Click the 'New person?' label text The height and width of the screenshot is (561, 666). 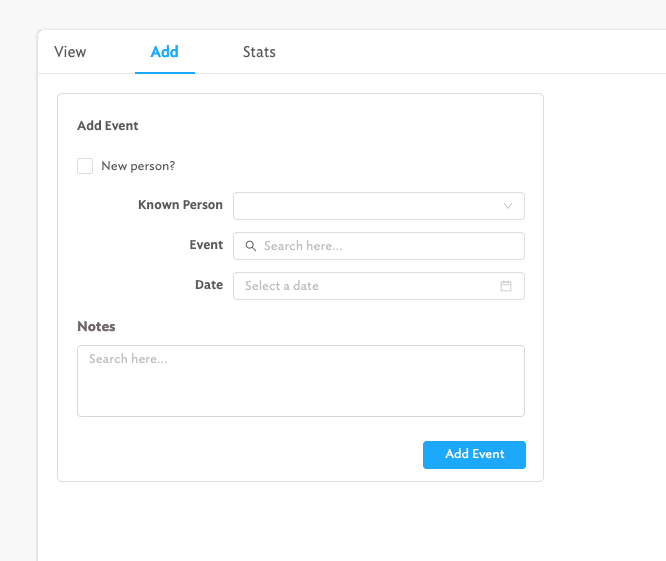pos(138,166)
